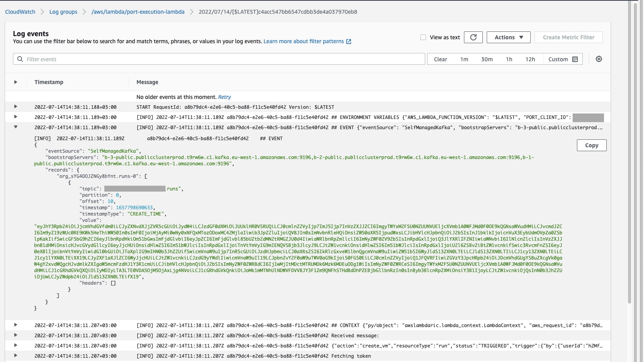The width and height of the screenshot is (644, 362).
Task: Click inside the Filter events input field
Action: pos(157,59)
